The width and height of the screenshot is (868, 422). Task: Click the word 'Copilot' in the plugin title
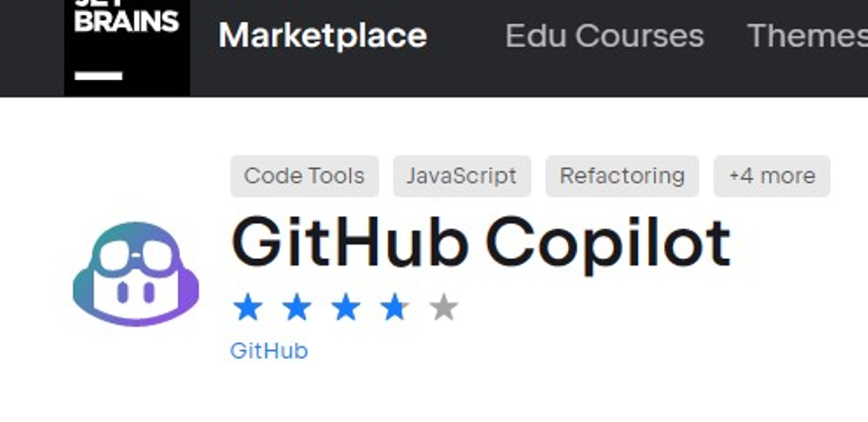click(608, 244)
